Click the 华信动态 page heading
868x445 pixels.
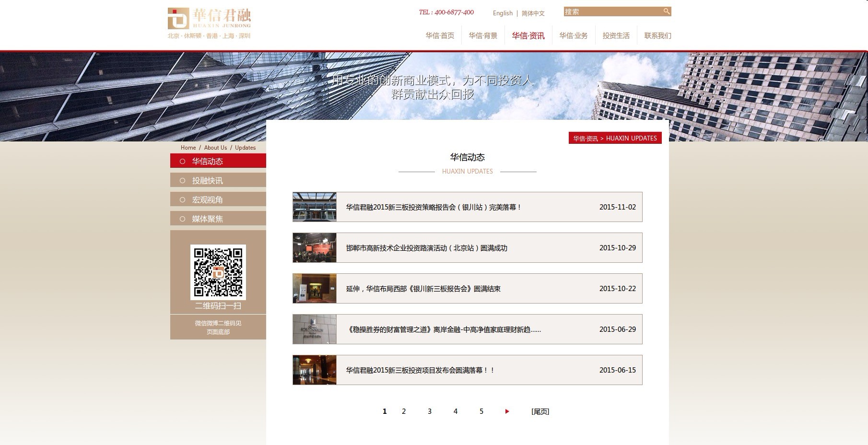point(467,157)
